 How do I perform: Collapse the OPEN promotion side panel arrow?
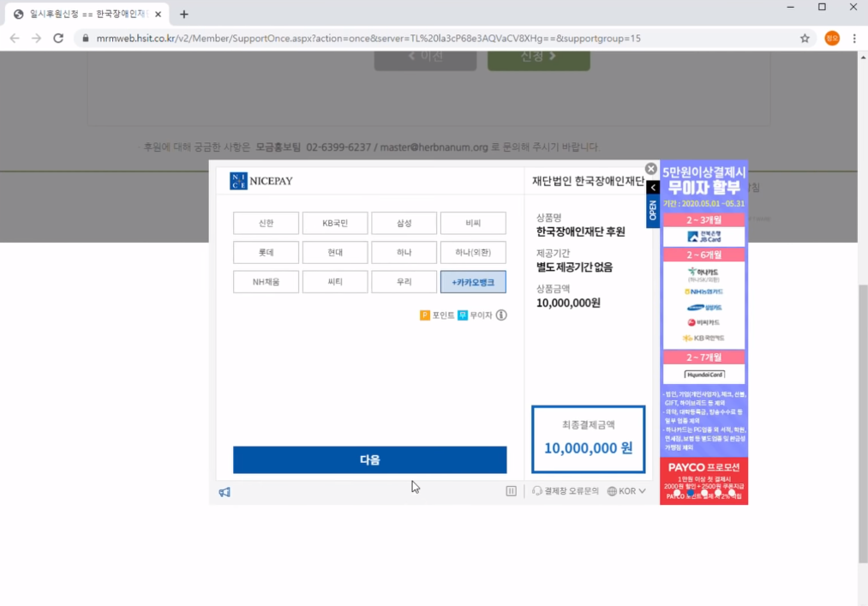[x=653, y=188]
